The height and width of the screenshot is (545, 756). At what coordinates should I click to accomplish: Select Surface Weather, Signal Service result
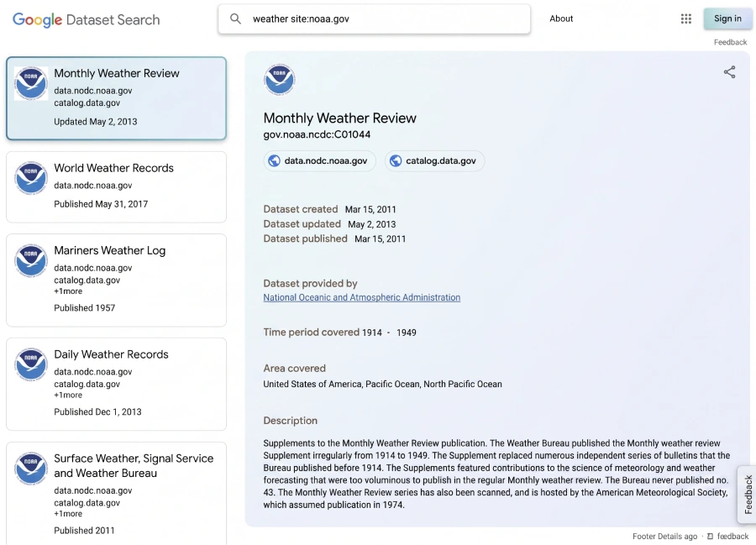pos(116,494)
